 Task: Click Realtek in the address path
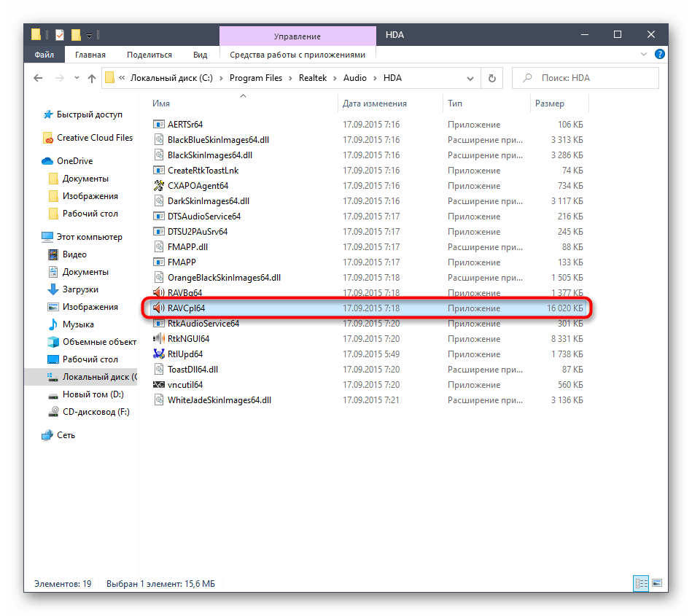pos(313,78)
